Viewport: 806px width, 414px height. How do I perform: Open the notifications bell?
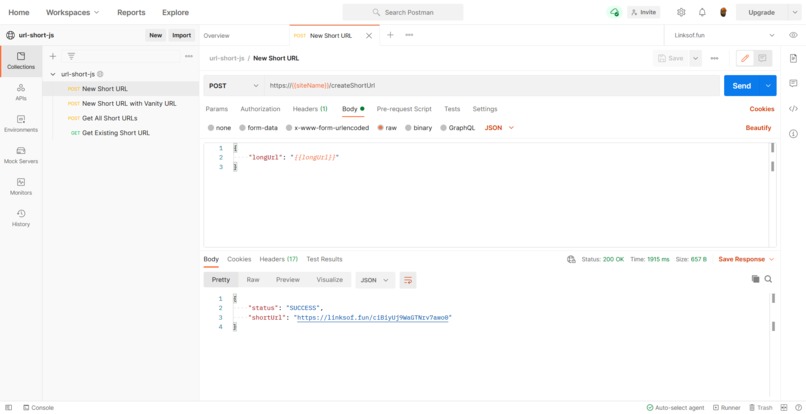tap(702, 12)
